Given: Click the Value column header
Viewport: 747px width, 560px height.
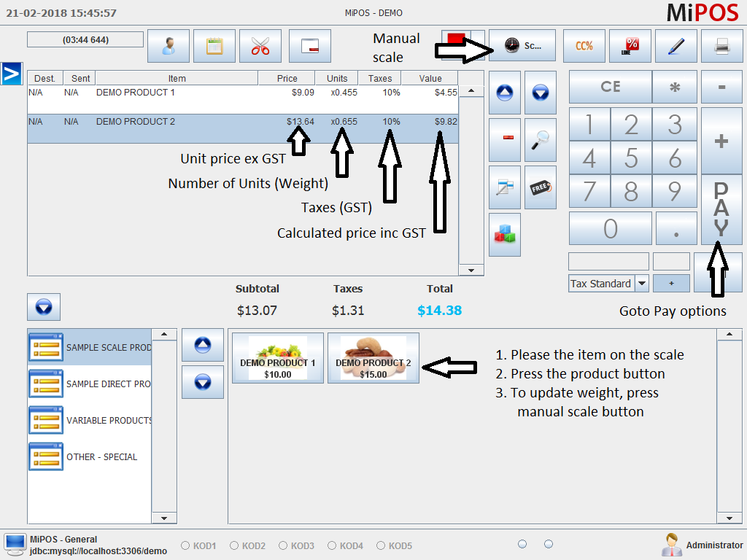Looking at the screenshot, I should point(430,78).
